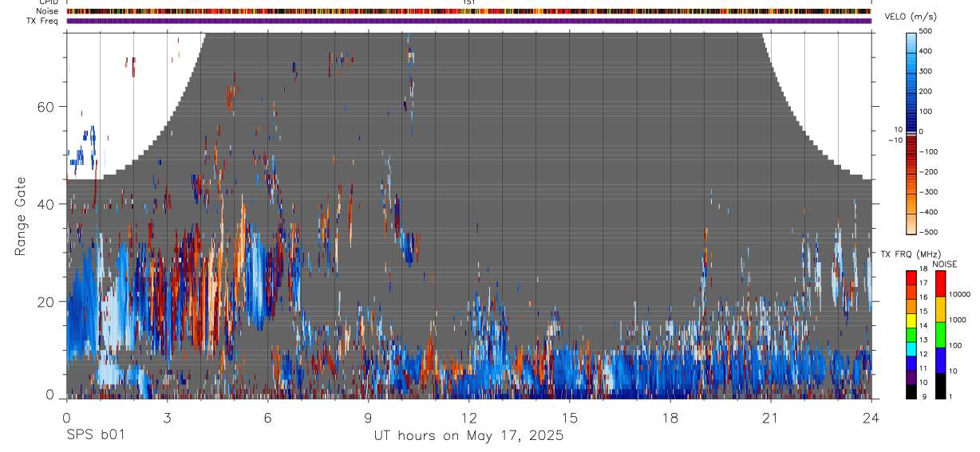Click the x-axis tick label '15'
This screenshot has height=452, width=980.
(x=569, y=417)
